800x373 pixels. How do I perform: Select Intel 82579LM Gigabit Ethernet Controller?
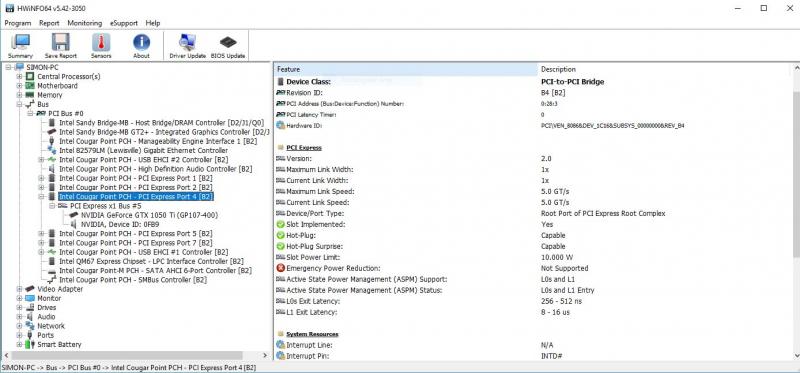coord(143,151)
